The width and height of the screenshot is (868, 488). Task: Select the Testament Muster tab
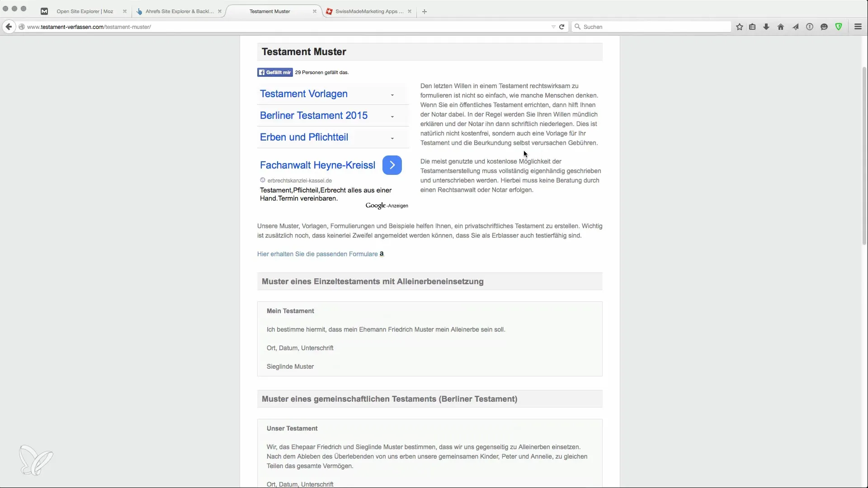point(270,11)
